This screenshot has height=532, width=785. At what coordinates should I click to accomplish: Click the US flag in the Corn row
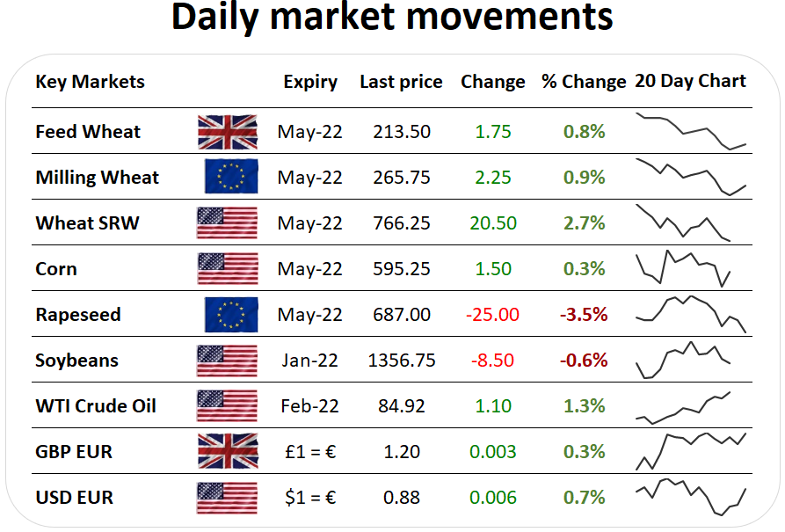click(x=228, y=268)
